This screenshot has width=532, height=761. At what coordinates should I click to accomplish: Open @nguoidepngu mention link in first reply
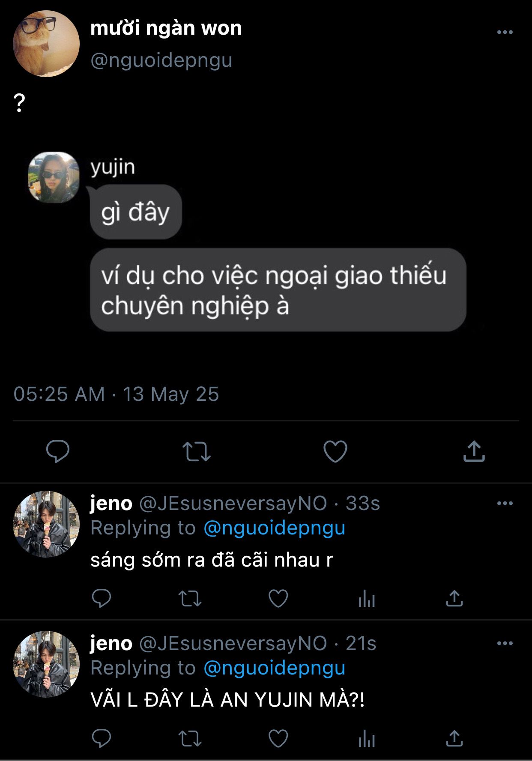(274, 528)
